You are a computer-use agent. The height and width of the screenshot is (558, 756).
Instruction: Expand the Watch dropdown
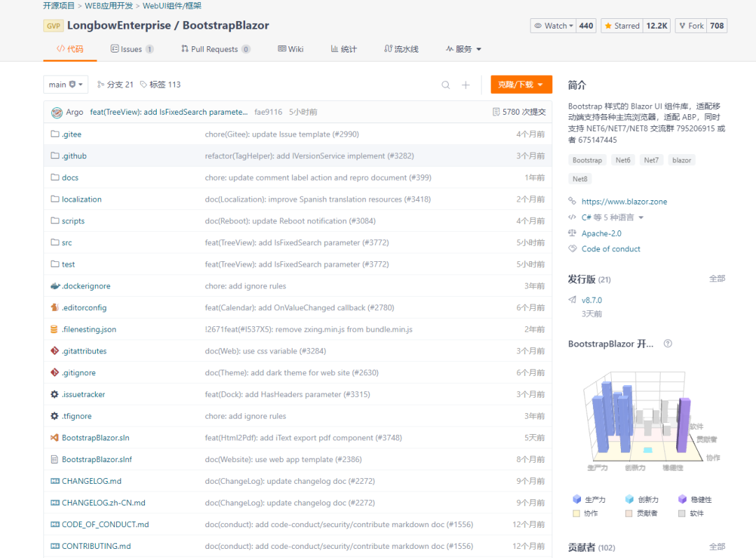pos(554,26)
